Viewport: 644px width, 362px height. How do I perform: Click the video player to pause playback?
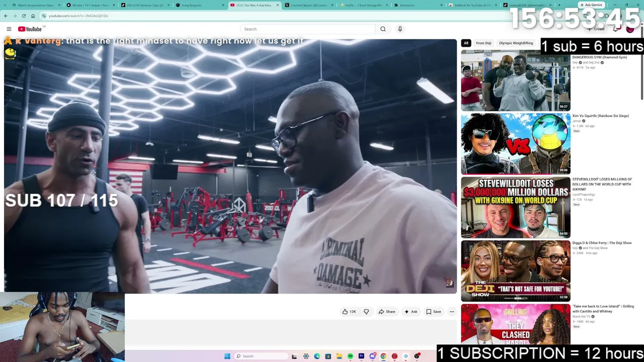pos(230,166)
